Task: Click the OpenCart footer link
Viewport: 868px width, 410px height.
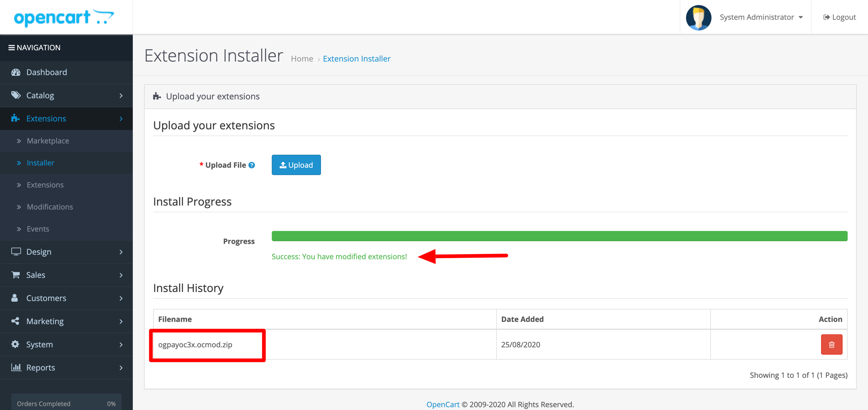Action: (443, 404)
